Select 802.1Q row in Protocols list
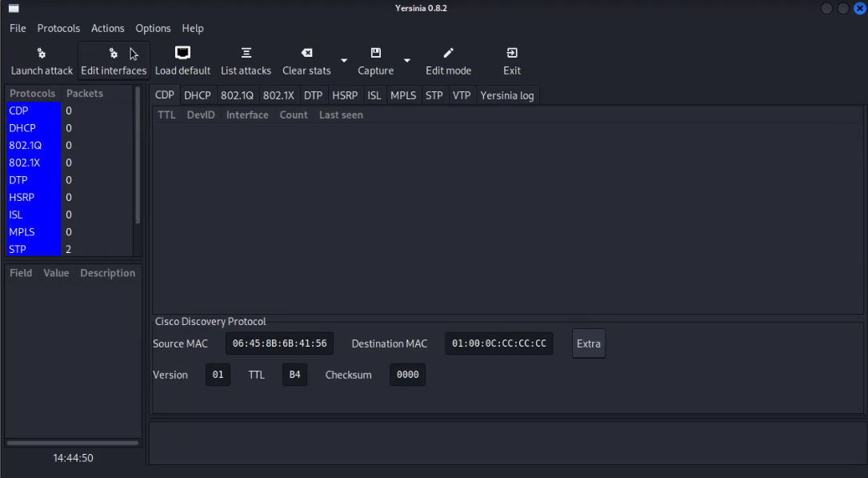 tap(69, 145)
